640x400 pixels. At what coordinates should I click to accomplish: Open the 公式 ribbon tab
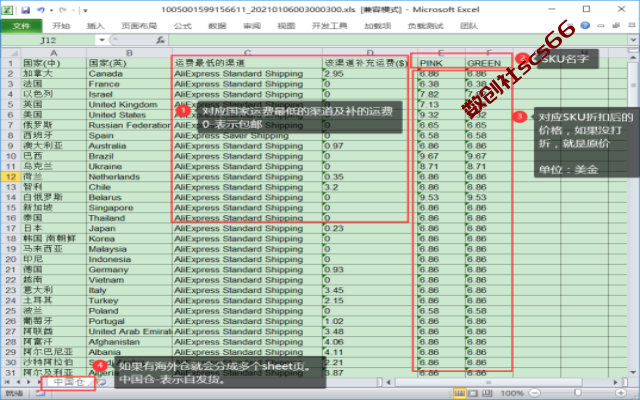182,26
